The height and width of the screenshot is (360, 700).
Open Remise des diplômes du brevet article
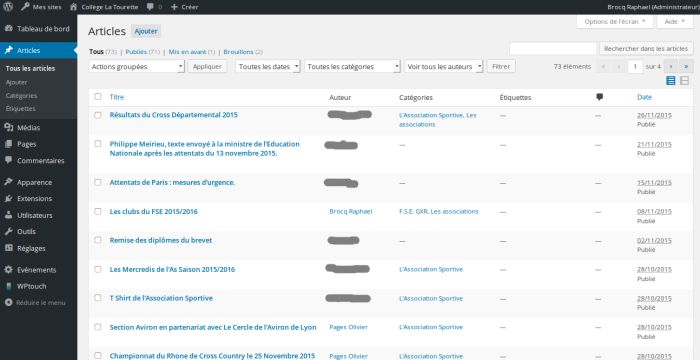[x=161, y=240]
